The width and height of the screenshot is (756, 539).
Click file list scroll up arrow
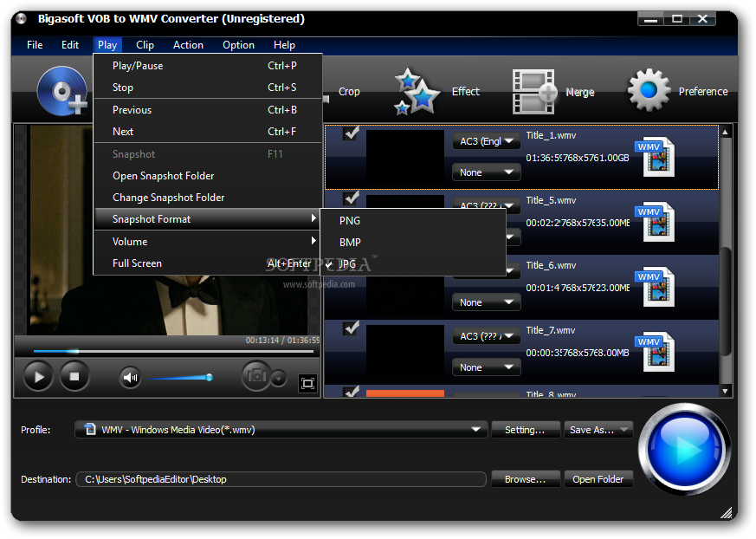point(726,132)
